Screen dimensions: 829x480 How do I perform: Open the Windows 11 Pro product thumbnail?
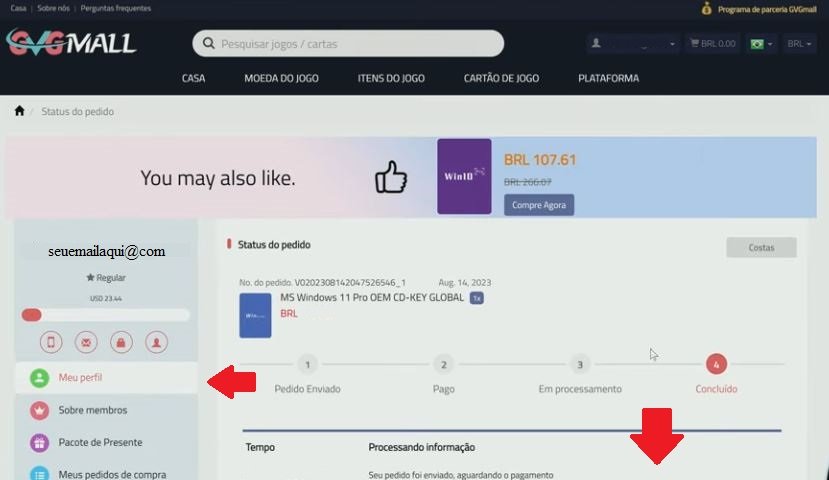tap(255, 316)
